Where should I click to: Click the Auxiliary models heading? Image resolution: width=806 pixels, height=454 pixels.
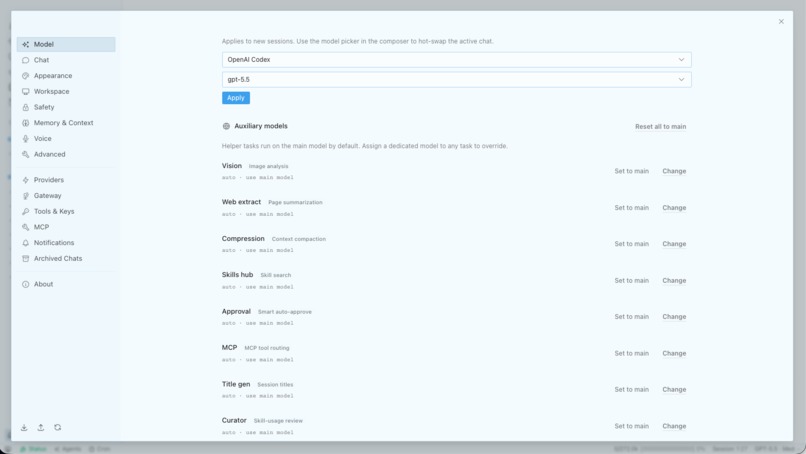[261, 126]
